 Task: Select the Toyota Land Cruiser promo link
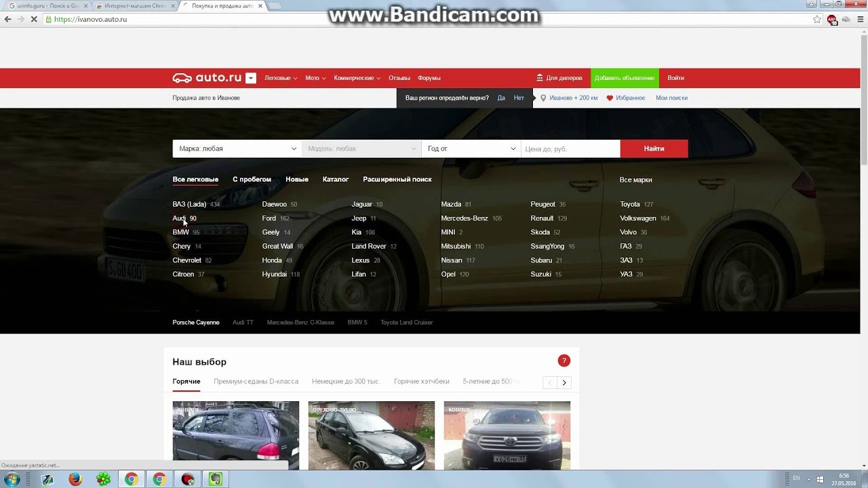coord(407,323)
